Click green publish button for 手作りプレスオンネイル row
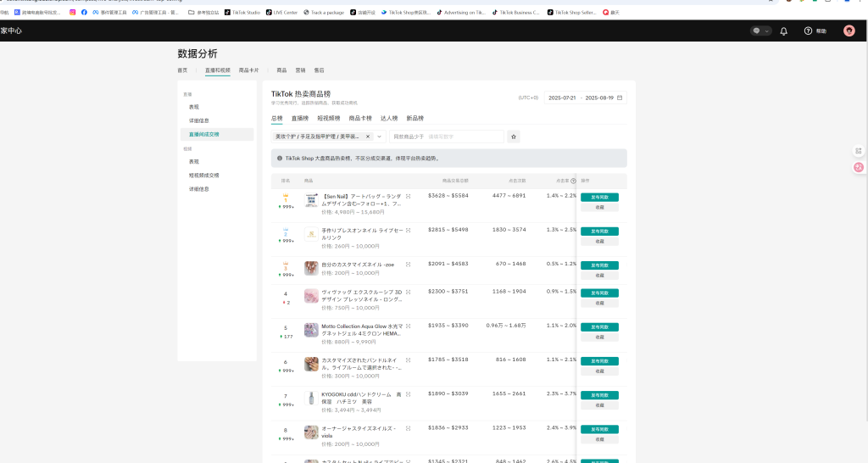 599,231
